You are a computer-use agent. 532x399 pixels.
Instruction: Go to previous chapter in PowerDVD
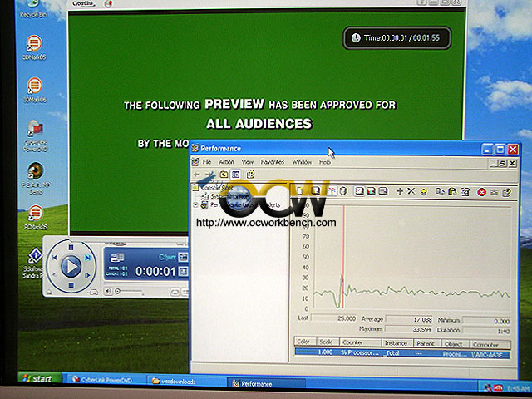(x=55, y=258)
